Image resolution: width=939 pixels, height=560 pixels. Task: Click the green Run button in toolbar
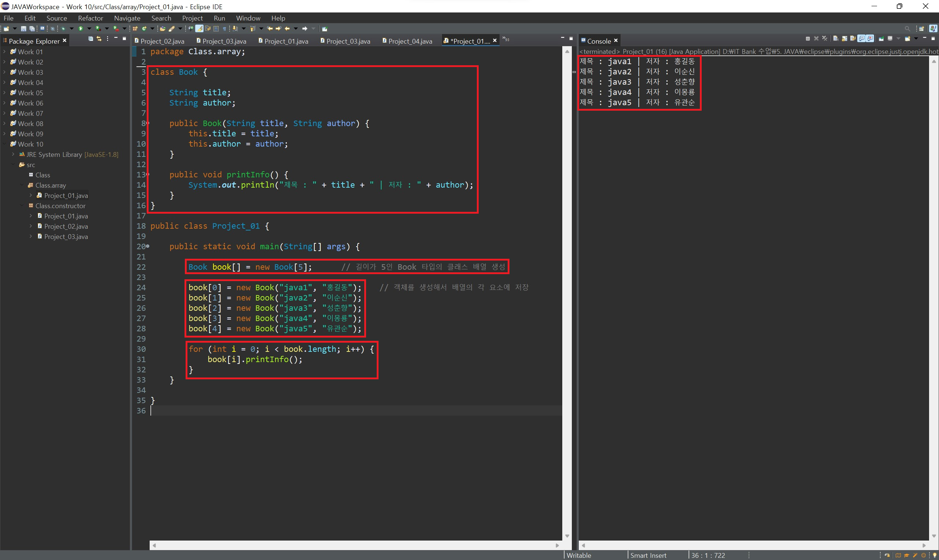point(80,29)
